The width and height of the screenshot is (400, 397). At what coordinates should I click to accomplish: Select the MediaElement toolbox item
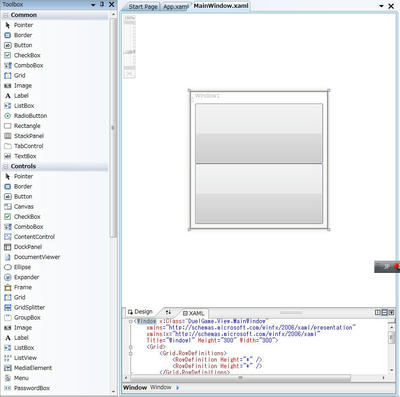[x=28, y=368]
